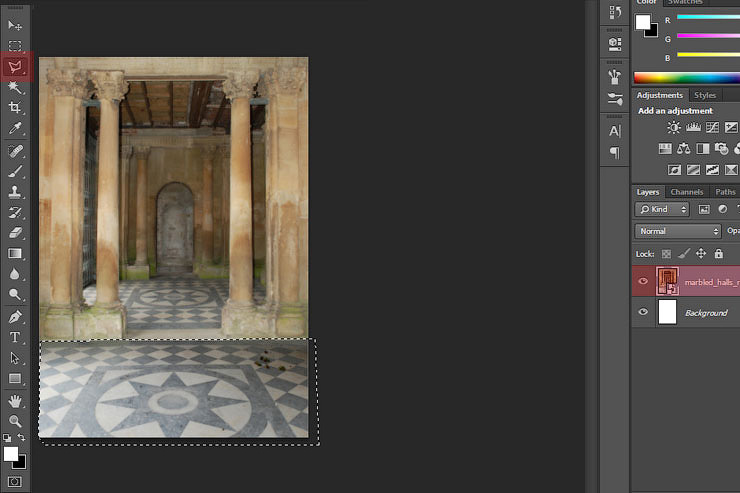740x493 pixels.
Task: Select the Zoom tool
Action: [15, 421]
